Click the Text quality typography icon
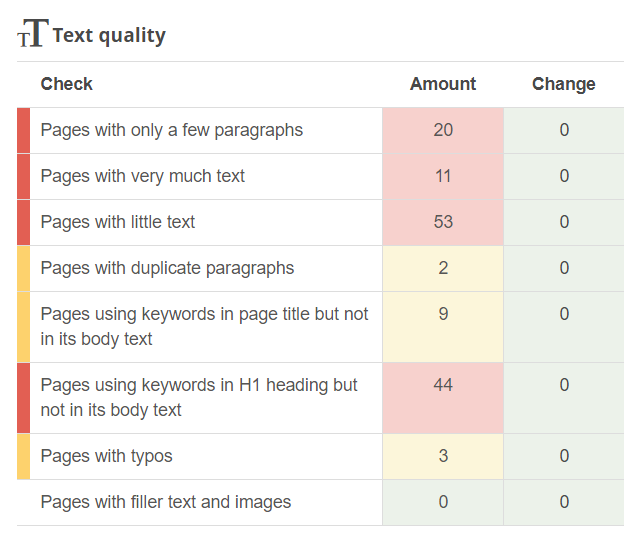The width and height of the screenshot is (642, 553). pos(32,35)
